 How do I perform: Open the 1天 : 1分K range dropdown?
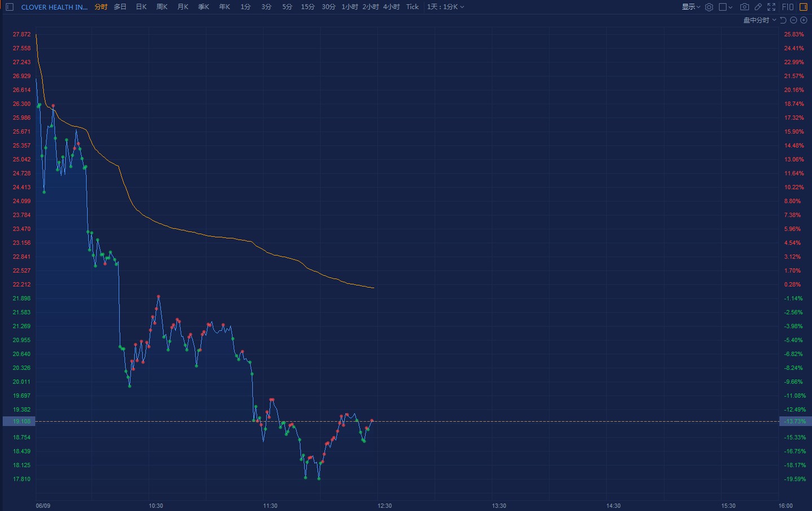click(x=445, y=7)
